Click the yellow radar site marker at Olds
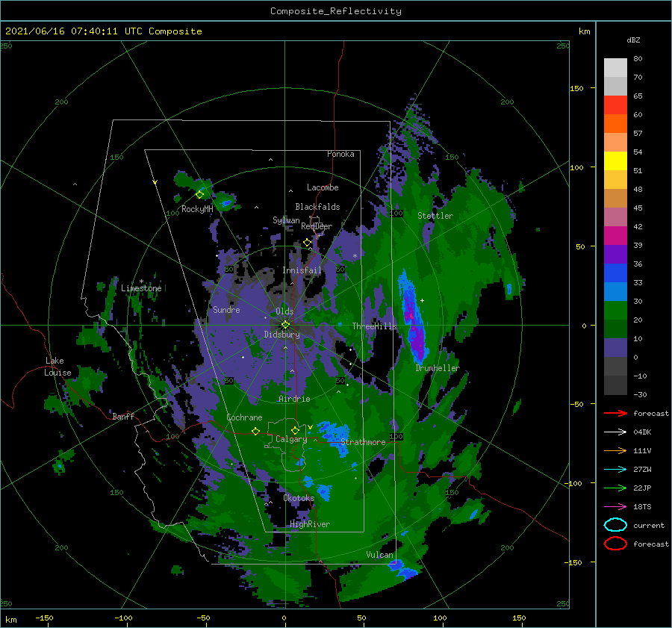672x628 pixels. (285, 325)
